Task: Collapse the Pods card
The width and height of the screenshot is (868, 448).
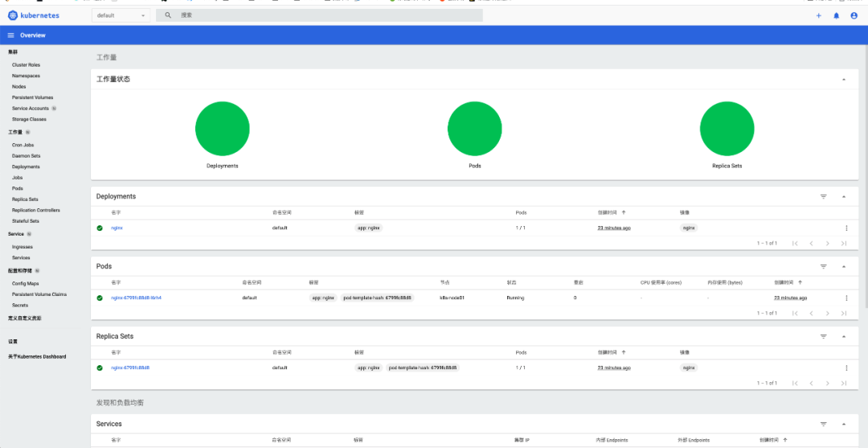Action: click(x=844, y=266)
